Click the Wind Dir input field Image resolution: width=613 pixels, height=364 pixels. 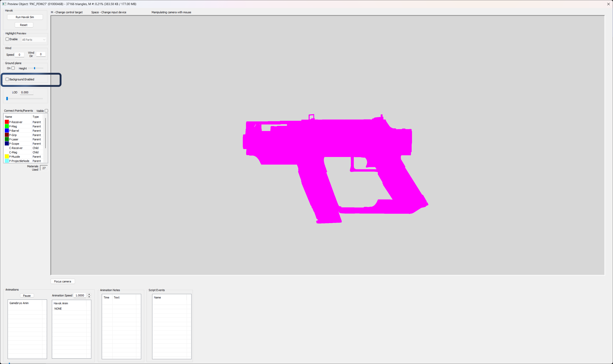click(x=41, y=54)
